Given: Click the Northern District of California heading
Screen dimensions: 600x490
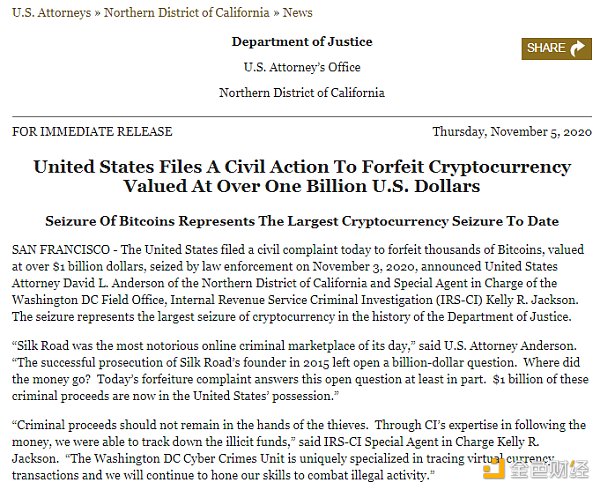Looking at the screenshot, I should 302,93.
